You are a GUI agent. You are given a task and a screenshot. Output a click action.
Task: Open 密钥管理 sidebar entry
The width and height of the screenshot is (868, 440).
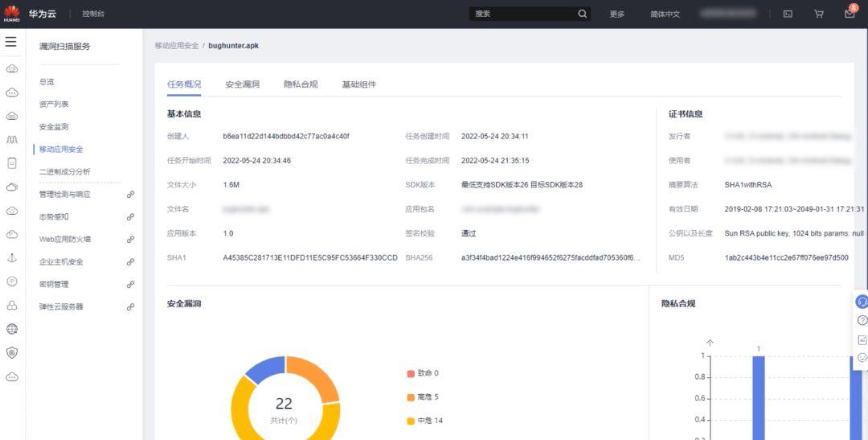54,284
